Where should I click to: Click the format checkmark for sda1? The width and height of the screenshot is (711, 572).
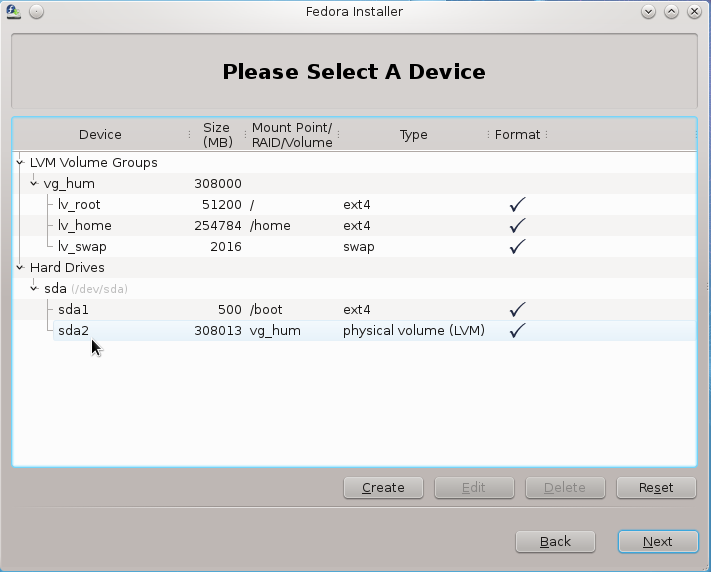pyautogui.click(x=517, y=309)
